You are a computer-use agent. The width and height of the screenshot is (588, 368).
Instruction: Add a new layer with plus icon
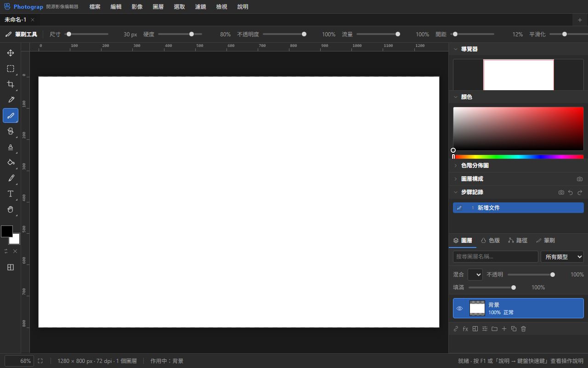point(504,329)
